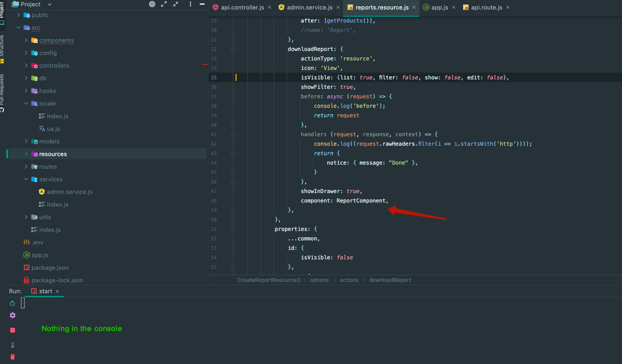Click the components folder icon
622x364 pixels.
(34, 40)
